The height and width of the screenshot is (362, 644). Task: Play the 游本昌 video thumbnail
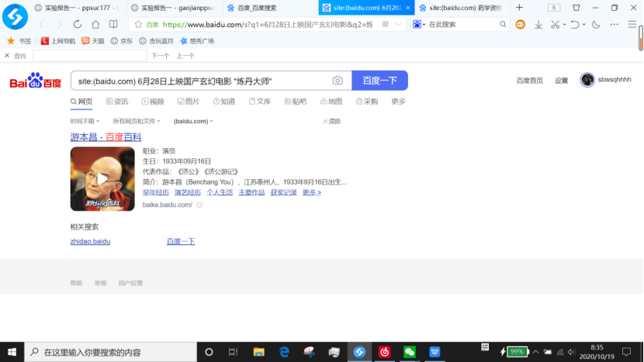click(x=102, y=179)
